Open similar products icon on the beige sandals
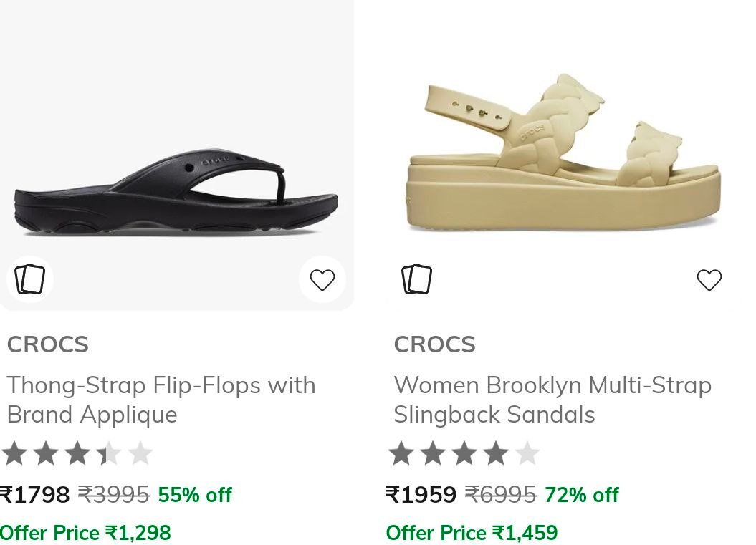 click(416, 279)
